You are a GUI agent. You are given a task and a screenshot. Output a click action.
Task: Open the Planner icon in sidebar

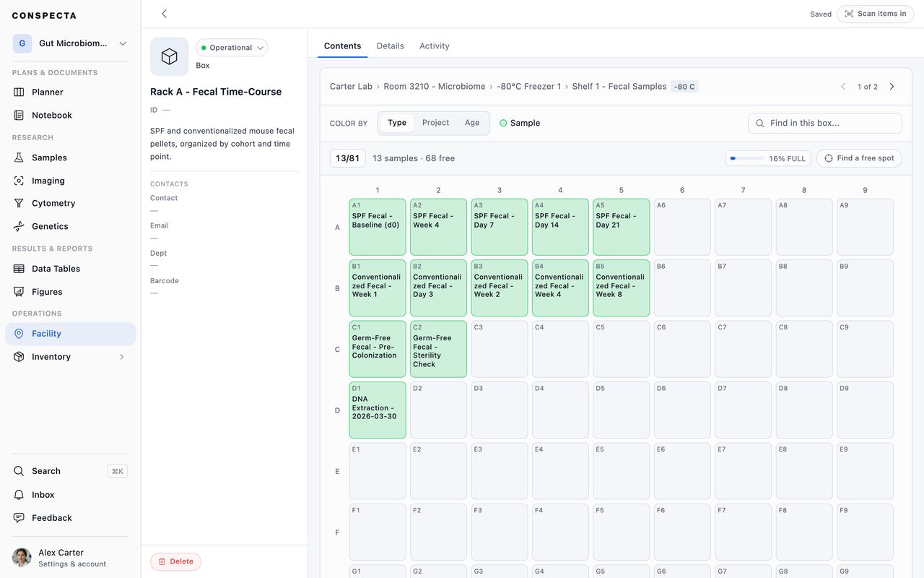click(19, 92)
